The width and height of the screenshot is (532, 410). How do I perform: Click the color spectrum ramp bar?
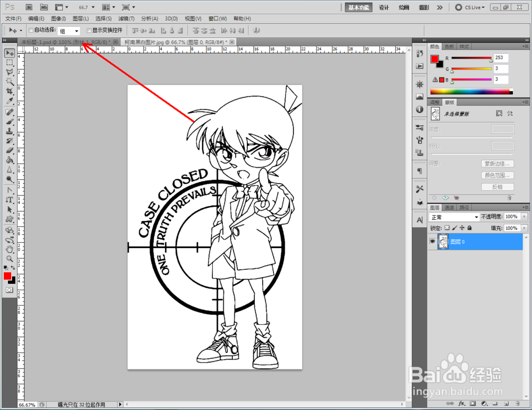tap(471, 92)
